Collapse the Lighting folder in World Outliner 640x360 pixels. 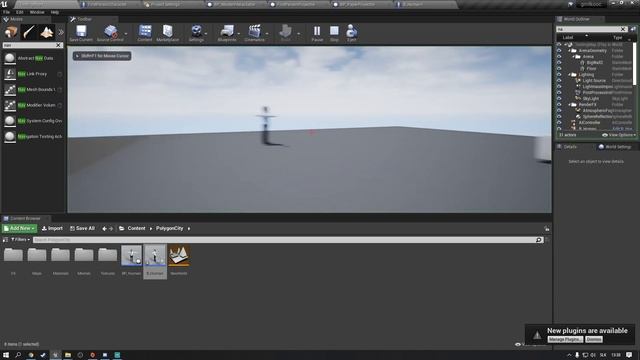[569, 75]
